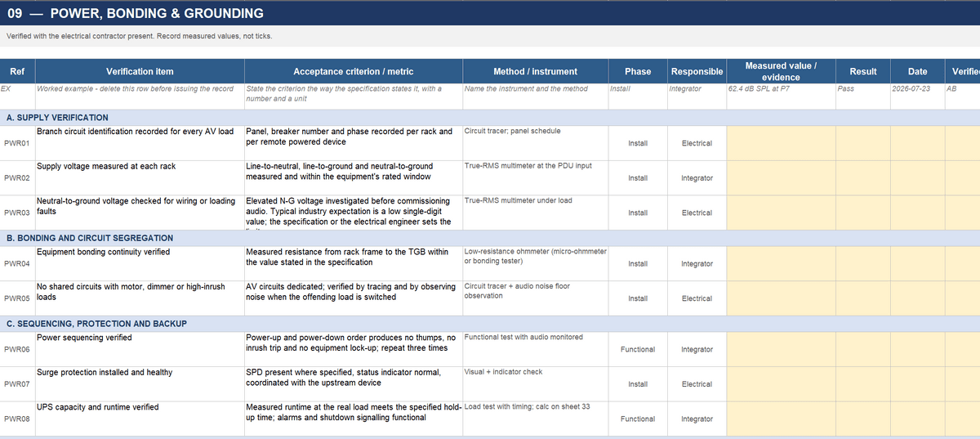Click the 'Acceptance criterion / metric' header
Image resolution: width=980 pixels, height=439 pixels.
point(353,71)
